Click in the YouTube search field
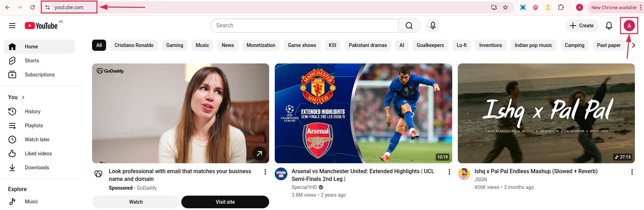 (304, 26)
